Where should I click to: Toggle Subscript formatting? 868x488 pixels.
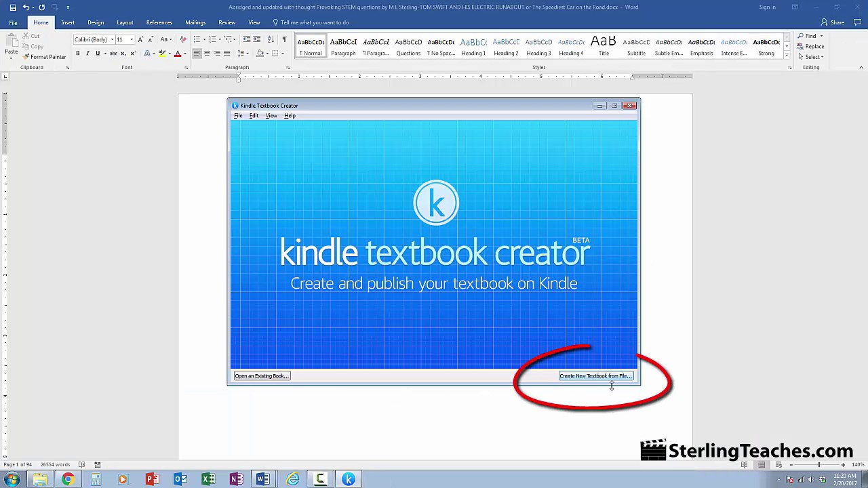click(123, 54)
